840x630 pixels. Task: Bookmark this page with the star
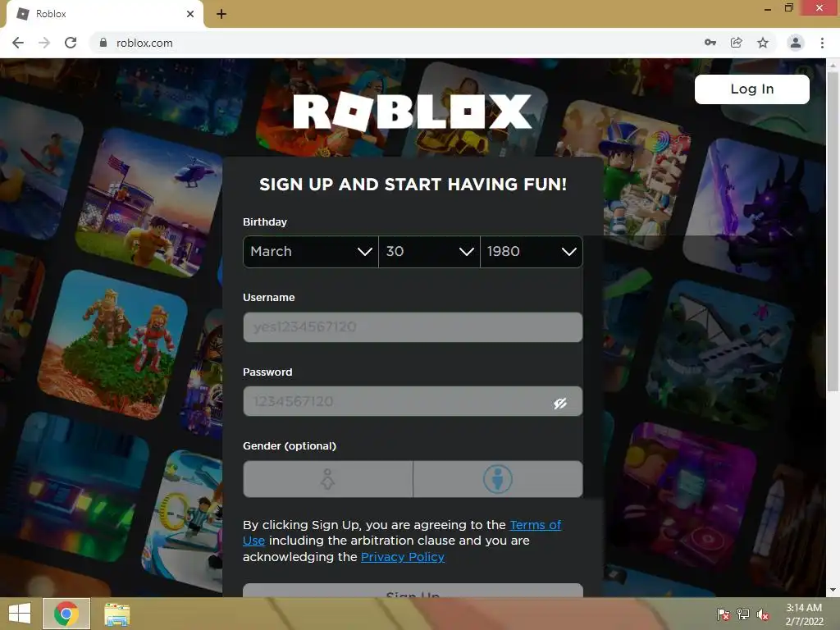coord(763,43)
